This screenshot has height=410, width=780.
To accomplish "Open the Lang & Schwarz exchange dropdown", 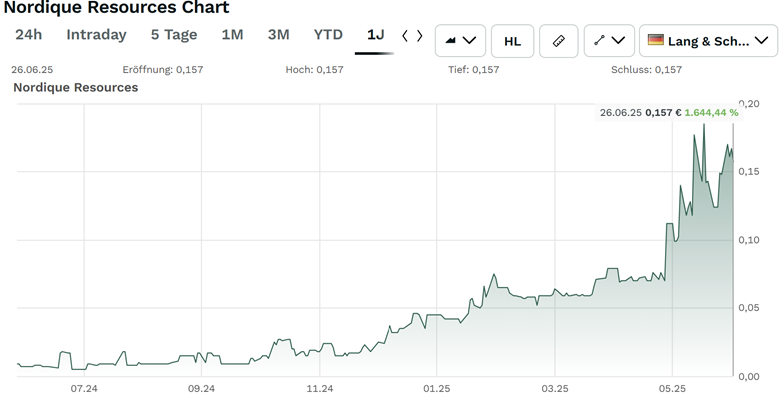I will 708,41.
